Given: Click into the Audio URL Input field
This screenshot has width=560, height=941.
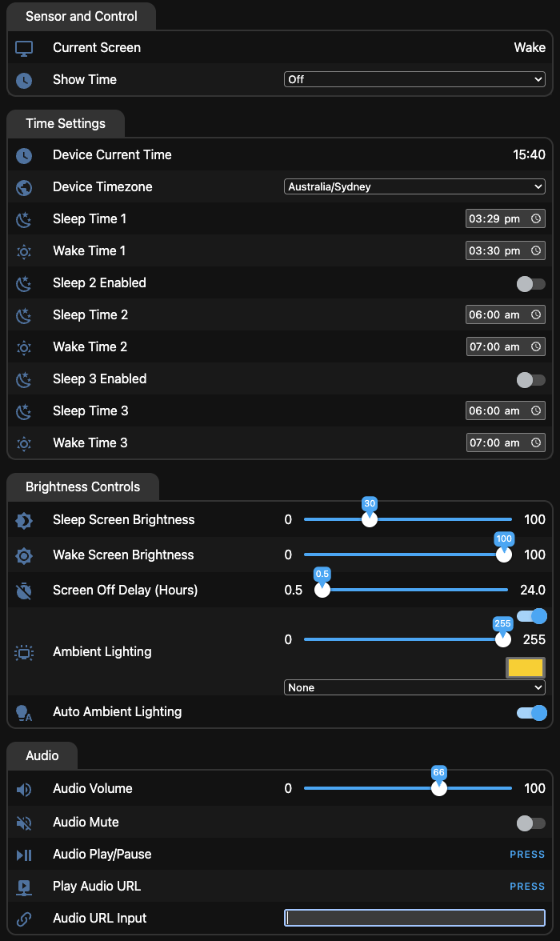Looking at the screenshot, I should pyautogui.click(x=414, y=919).
